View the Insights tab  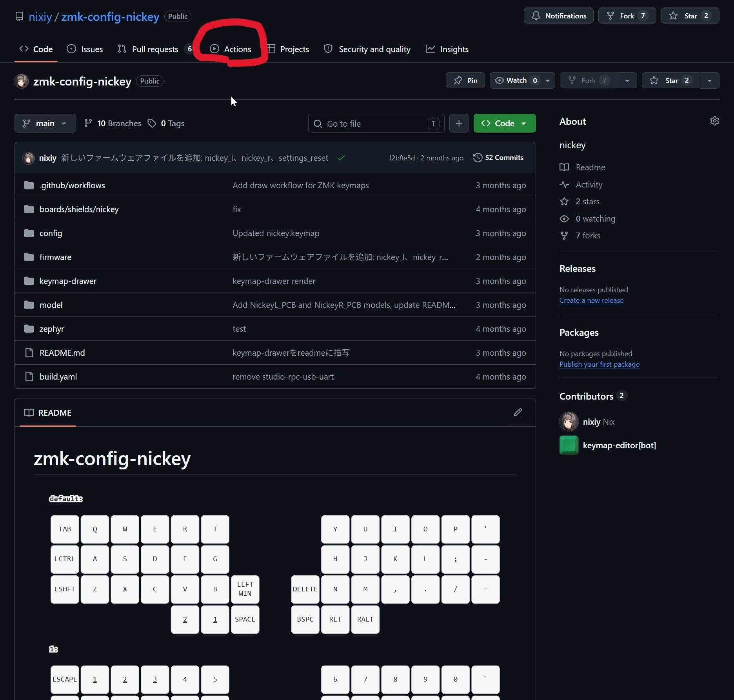[x=447, y=49]
